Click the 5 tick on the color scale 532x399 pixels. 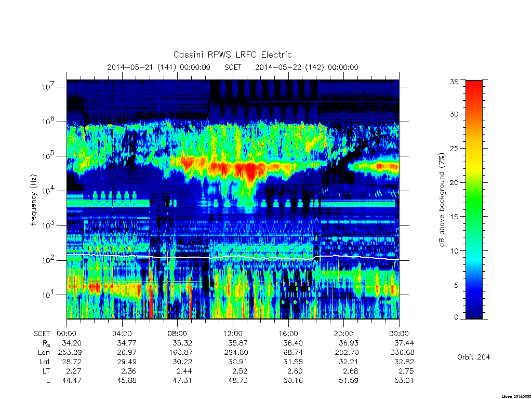(x=456, y=285)
